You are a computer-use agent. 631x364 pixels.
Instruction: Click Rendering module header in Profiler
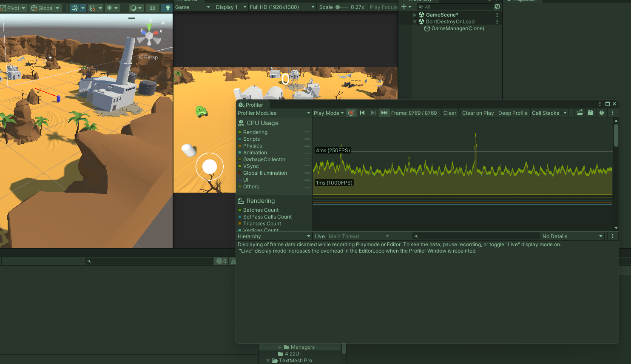(260, 201)
